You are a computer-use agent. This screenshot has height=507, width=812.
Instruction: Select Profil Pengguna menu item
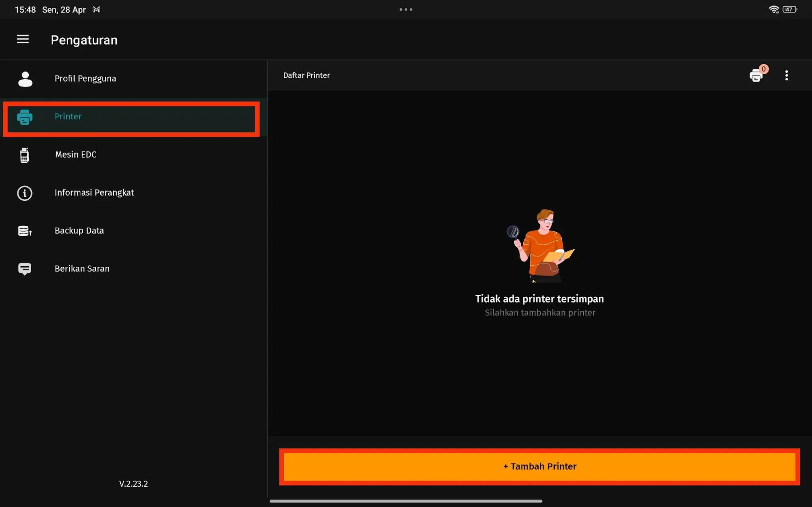[85, 79]
